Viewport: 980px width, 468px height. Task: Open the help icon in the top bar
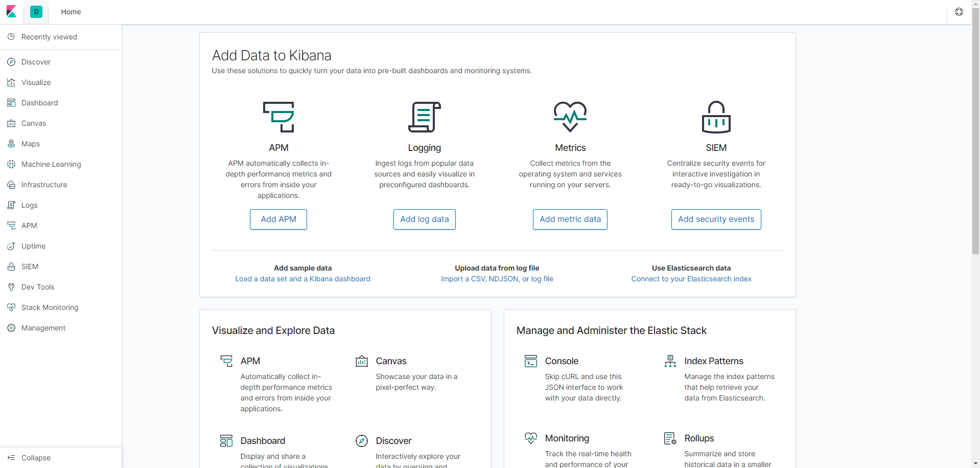pyautogui.click(x=959, y=11)
